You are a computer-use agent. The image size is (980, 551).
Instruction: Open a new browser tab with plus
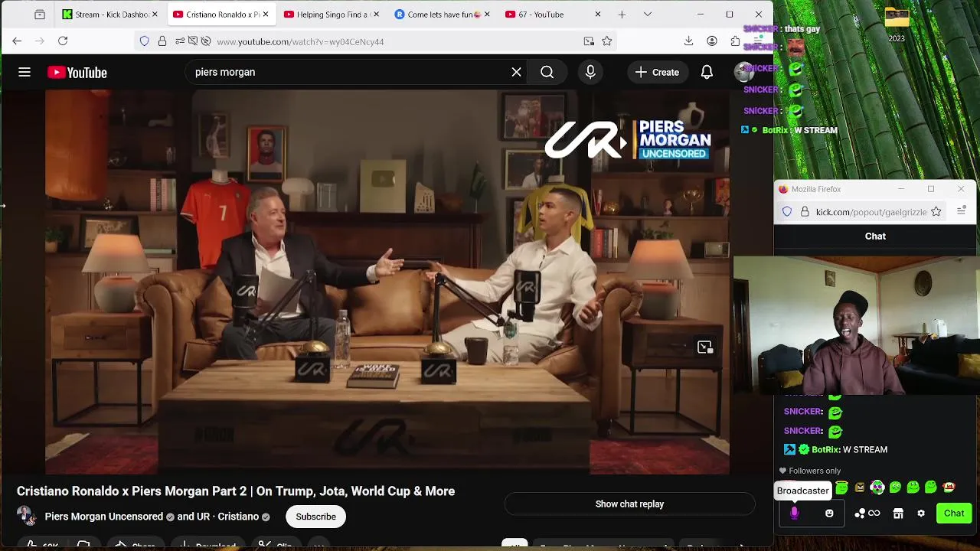[x=622, y=15]
